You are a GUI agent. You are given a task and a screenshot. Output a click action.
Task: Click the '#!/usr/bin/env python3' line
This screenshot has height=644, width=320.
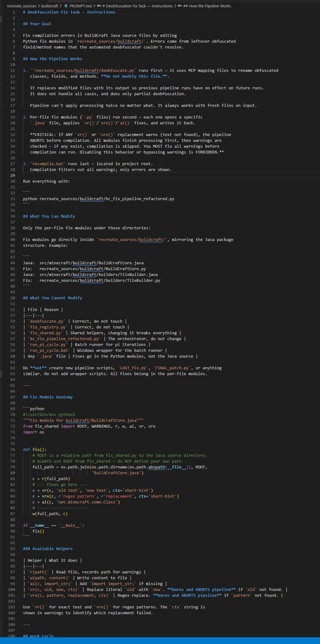[x=49, y=415]
